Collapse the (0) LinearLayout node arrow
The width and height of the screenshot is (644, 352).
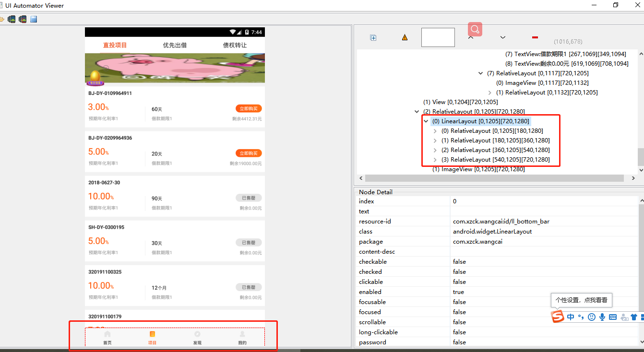426,121
